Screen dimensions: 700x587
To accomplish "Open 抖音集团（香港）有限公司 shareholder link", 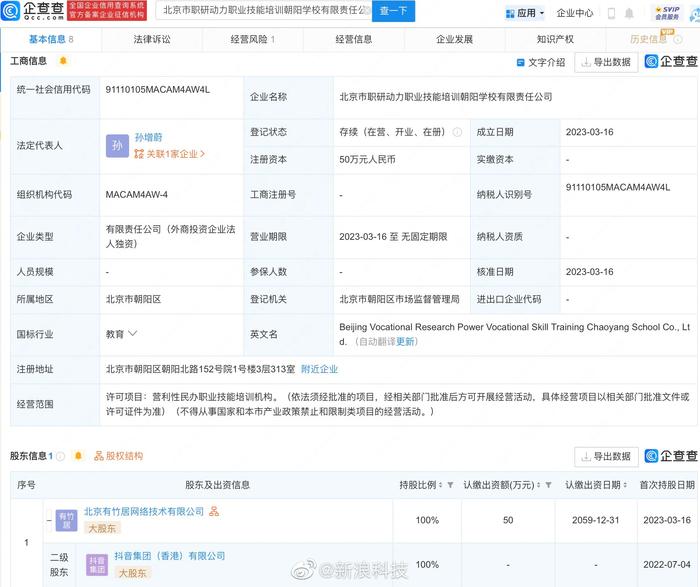I will coord(170,556).
